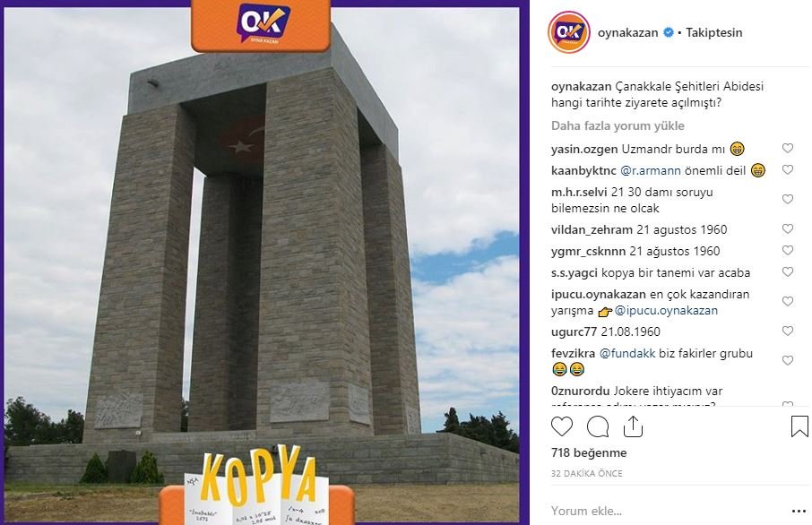The image size is (812, 525).
Task: Like the post with the heart icon
Action: click(562, 427)
